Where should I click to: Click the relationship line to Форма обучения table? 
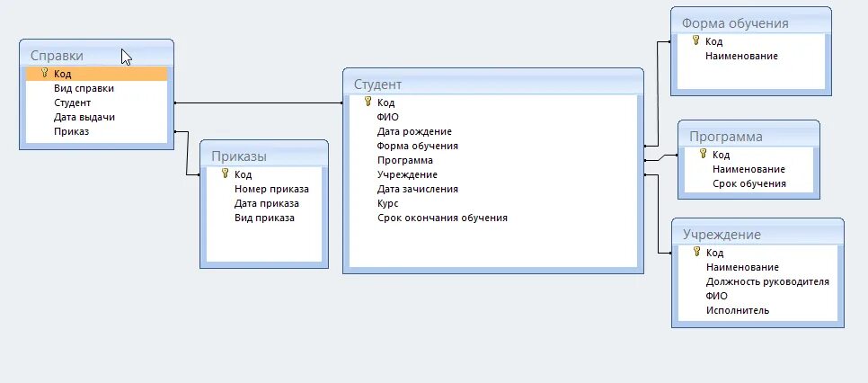[658, 94]
